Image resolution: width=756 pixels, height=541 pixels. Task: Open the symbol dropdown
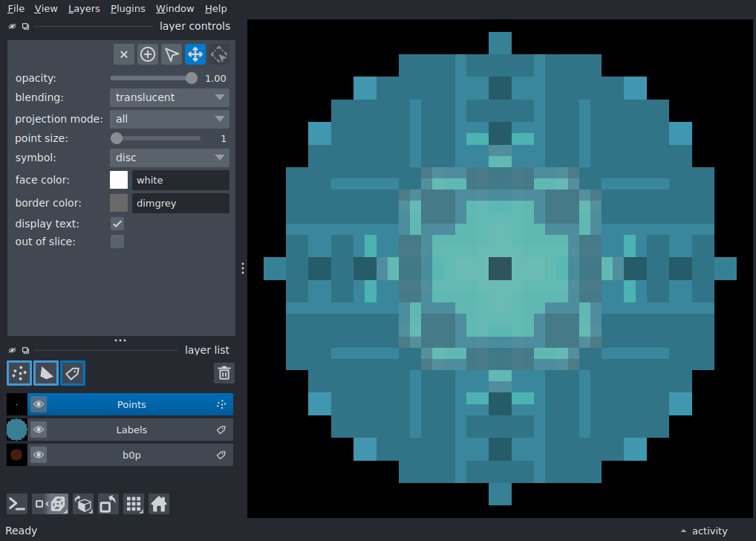[x=170, y=158]
